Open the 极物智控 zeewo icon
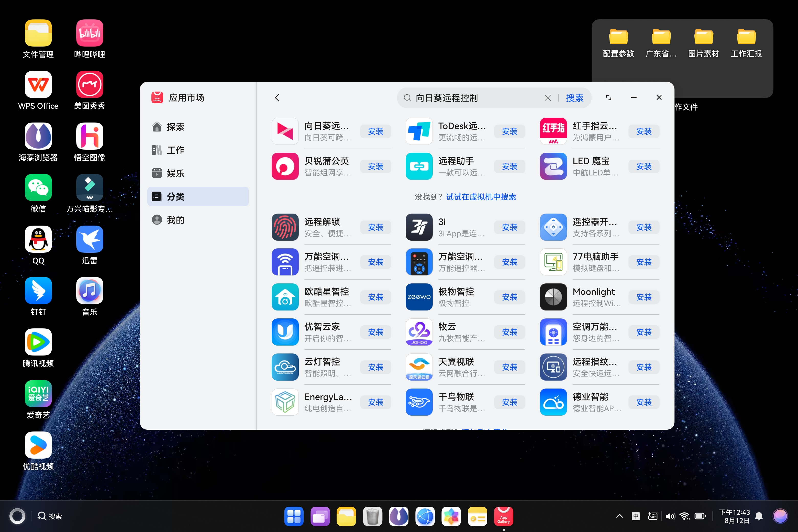The image size is (798, 532). pyautogui.click(x=419, y=297)
